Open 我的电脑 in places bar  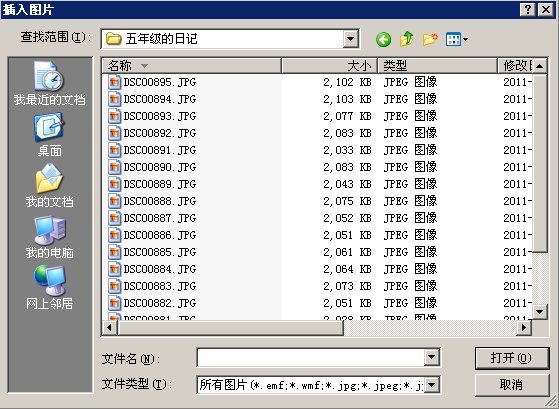tap(50, 237)
